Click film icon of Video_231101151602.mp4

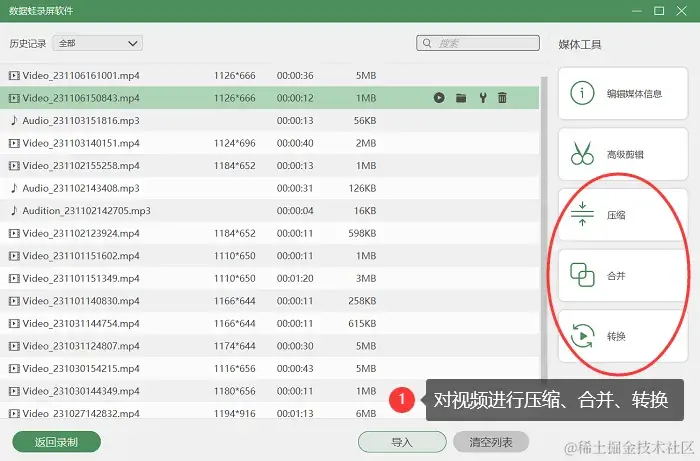14,256
